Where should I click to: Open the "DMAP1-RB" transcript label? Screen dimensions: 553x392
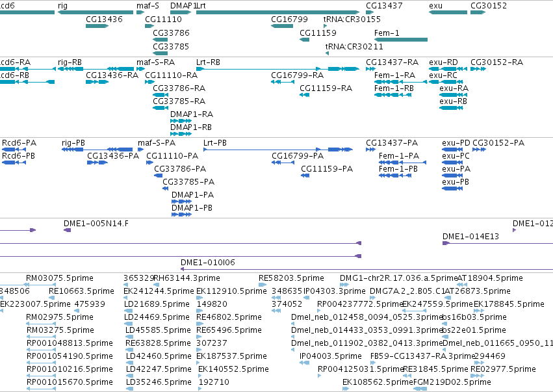(191, 127)
